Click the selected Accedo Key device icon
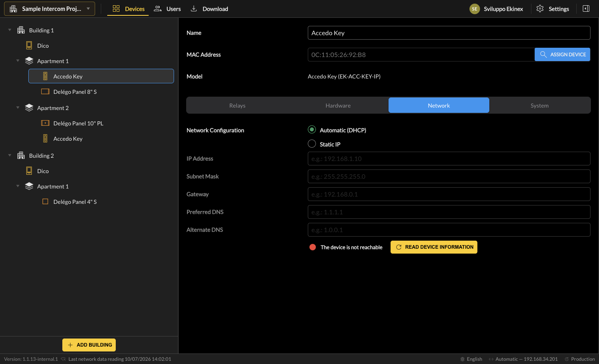Image resolution: width=599 pixels, height=364 pixels. (x=45, y=76)
